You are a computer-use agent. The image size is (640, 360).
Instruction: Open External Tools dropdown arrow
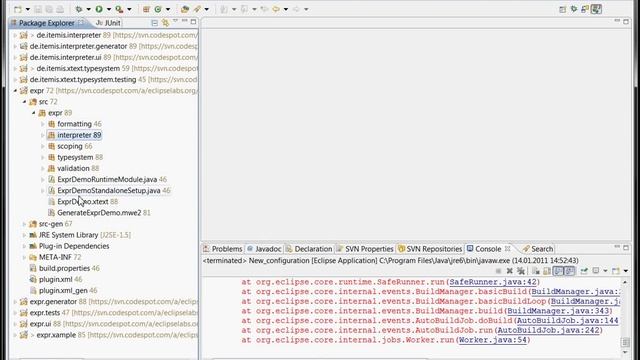(129, 9)
